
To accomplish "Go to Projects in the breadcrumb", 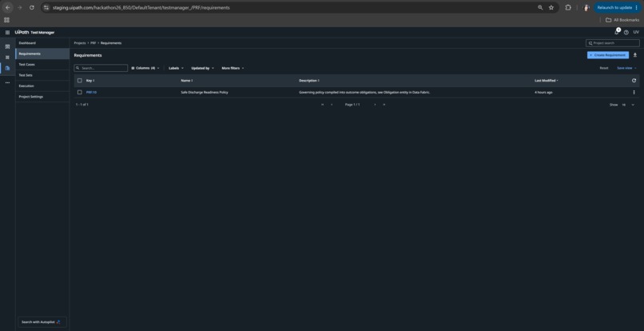I will click(x=80, y=42).
